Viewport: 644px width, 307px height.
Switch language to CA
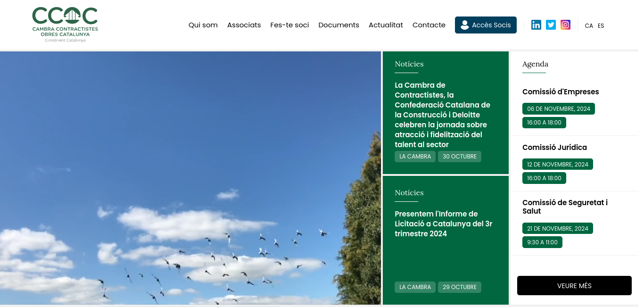(589, 26)
